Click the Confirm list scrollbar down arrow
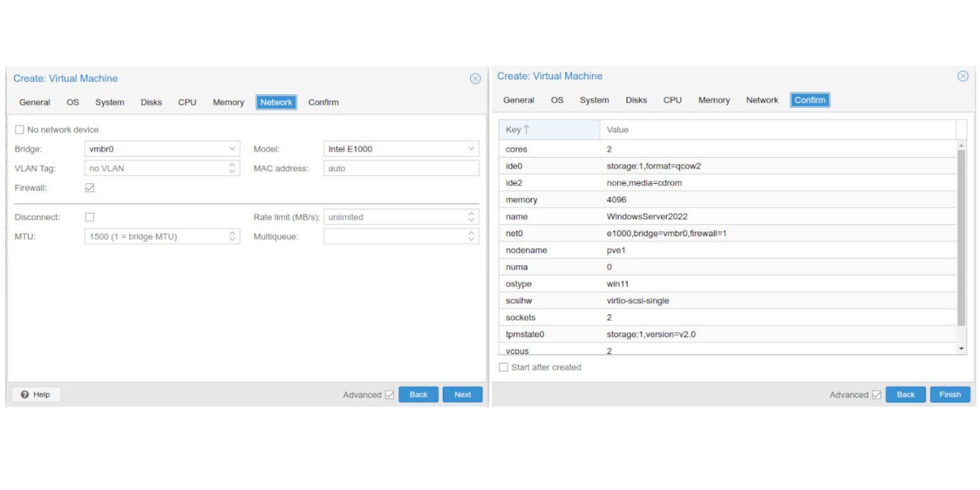This screenshot has height=490, width=980. [961, 348]
